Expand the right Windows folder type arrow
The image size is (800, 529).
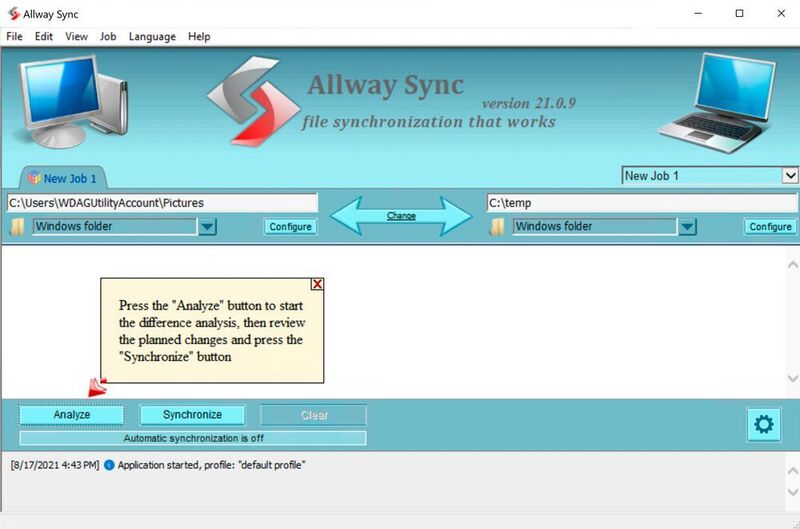click(x=687, y=226)
